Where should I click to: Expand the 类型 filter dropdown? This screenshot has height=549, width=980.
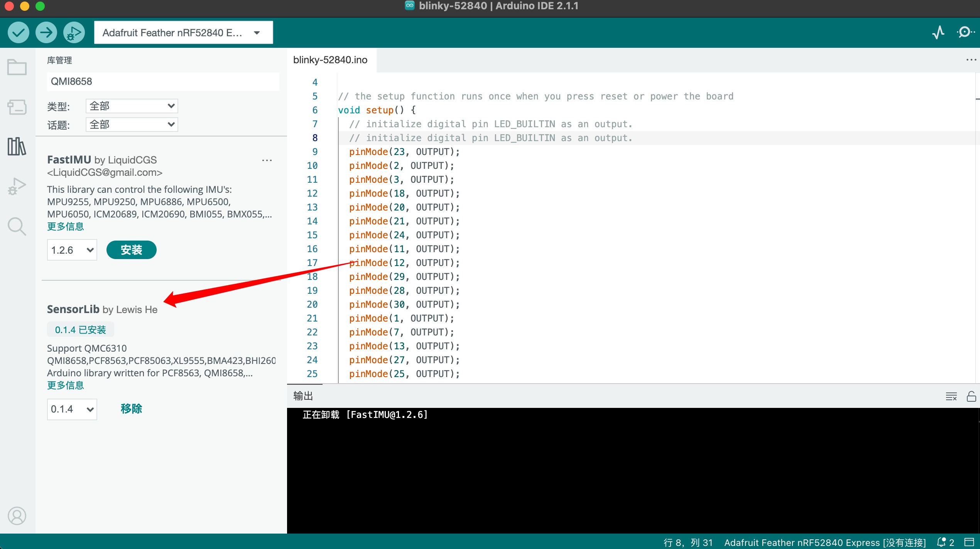tap(132, 106)
